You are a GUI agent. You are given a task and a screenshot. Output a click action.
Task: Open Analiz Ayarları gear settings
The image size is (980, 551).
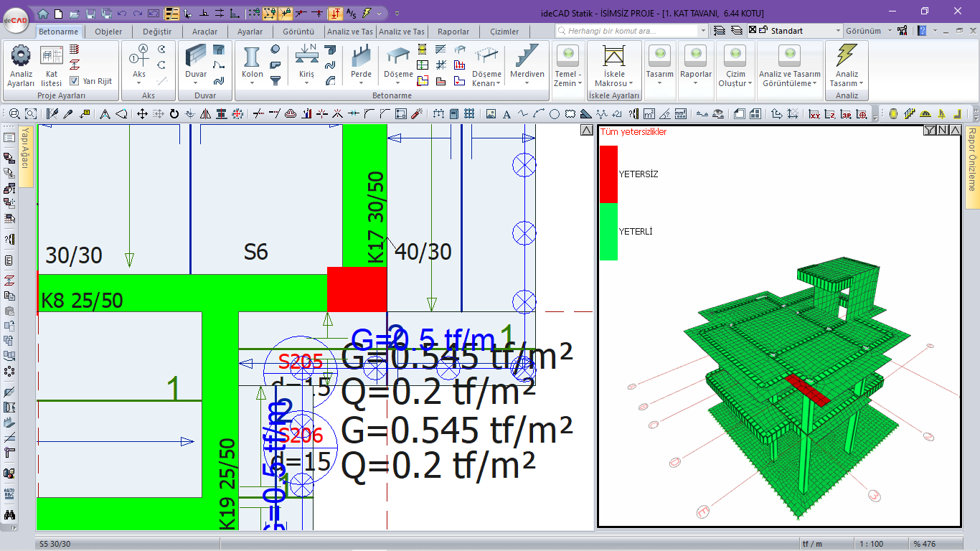(21, 65)
